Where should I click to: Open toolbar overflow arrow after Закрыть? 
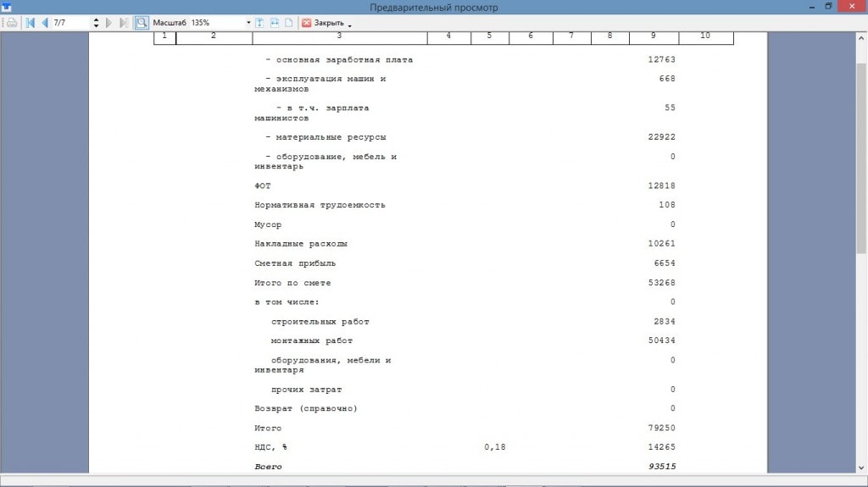pyautogui.click(x=350, y=25)
